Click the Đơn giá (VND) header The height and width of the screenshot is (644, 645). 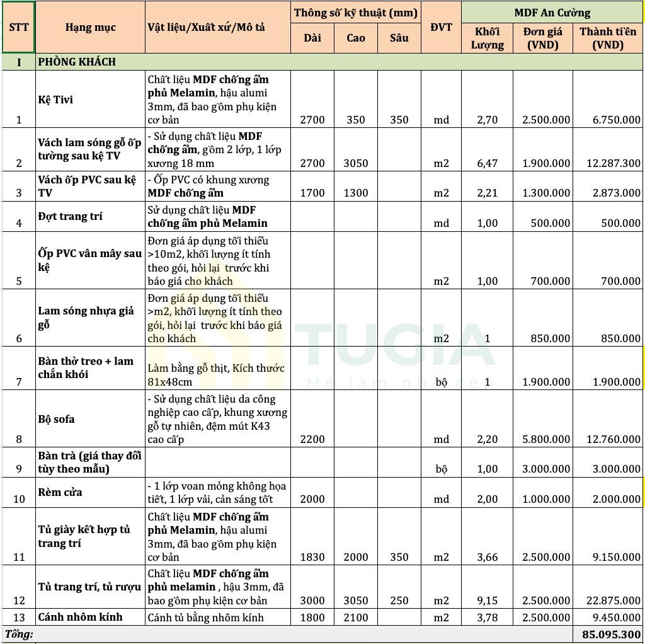[x=542, y=38]
